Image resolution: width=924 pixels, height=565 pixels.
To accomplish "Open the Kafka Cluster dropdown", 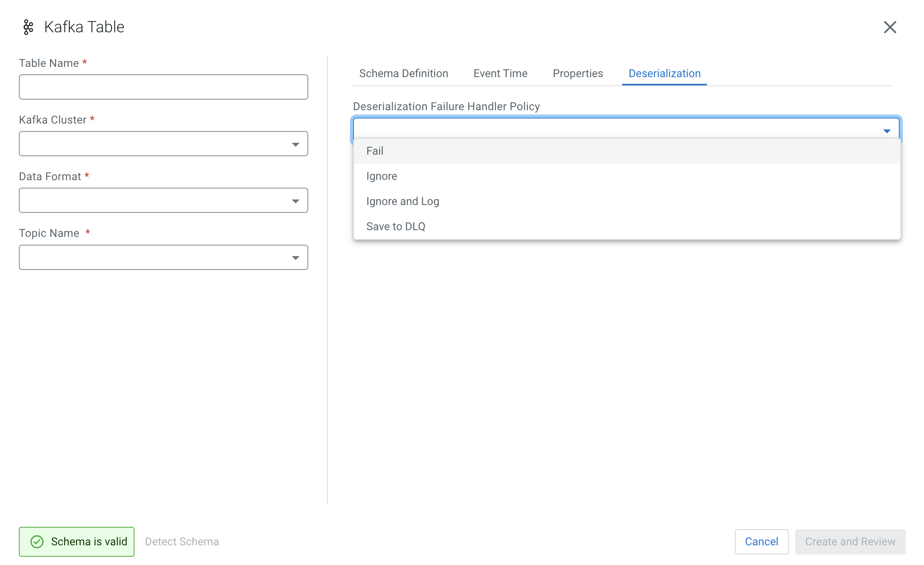I will click(x=163, y=144).
